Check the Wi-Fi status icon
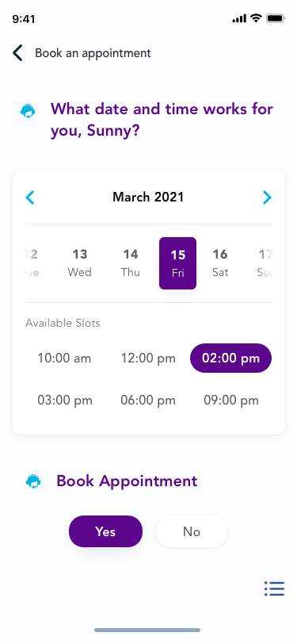The width and height of the screenshot is (297, 644). pyautogui.click(x=257, y=18)
